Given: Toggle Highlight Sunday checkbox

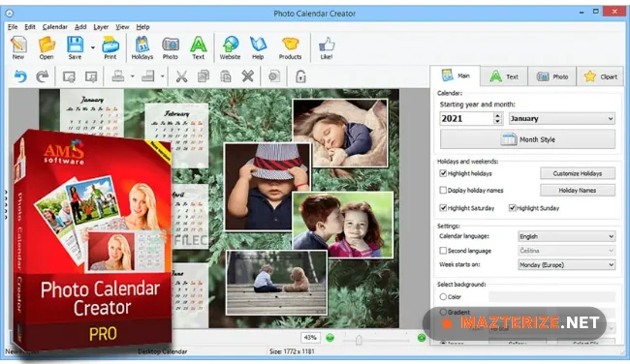Looking at the screenshot, I should click(x=513, y=208).
